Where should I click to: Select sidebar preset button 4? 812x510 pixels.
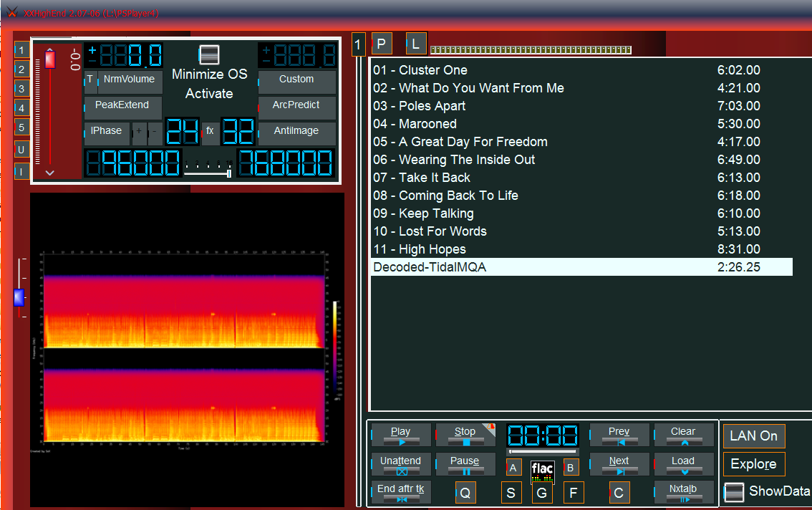click(x=21, y=108)
